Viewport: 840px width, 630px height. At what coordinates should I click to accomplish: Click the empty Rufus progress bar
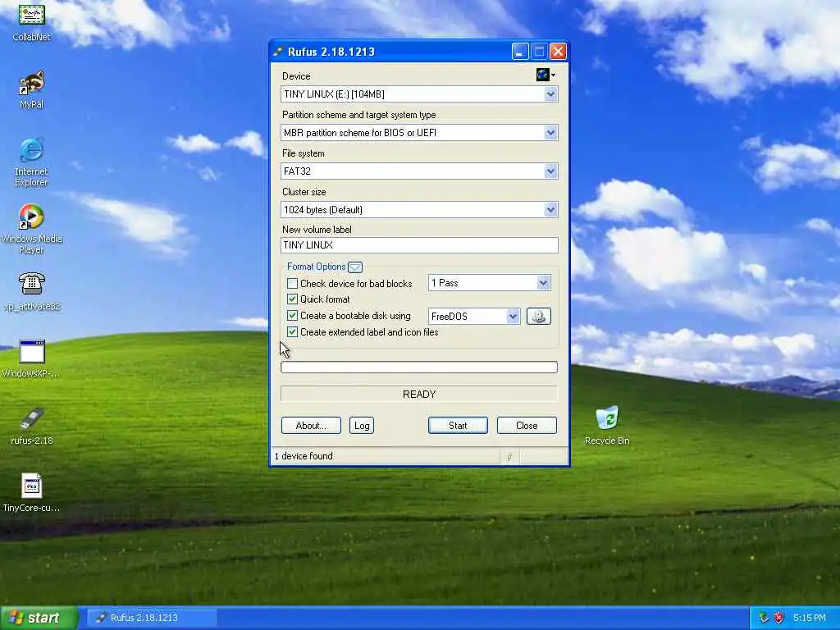click(x=419, y=367)
